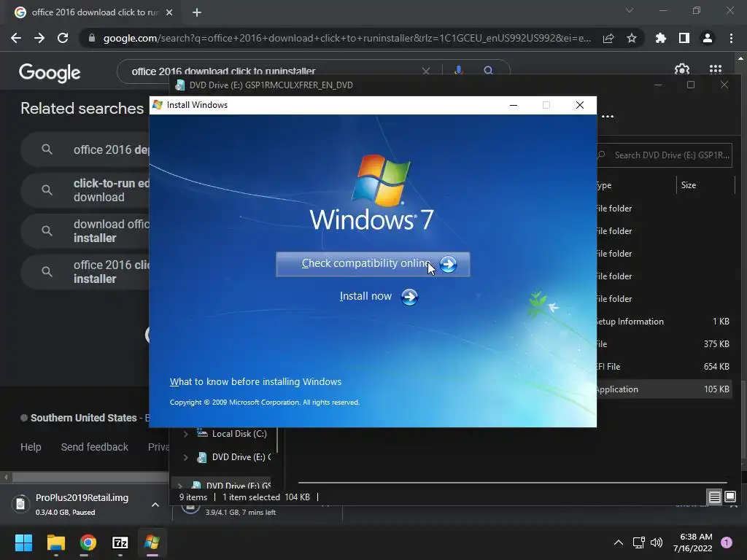Click Send feedback footer link
Viewport: 747px width, 560px height.
pyautogui.click(x=94, y=447)
